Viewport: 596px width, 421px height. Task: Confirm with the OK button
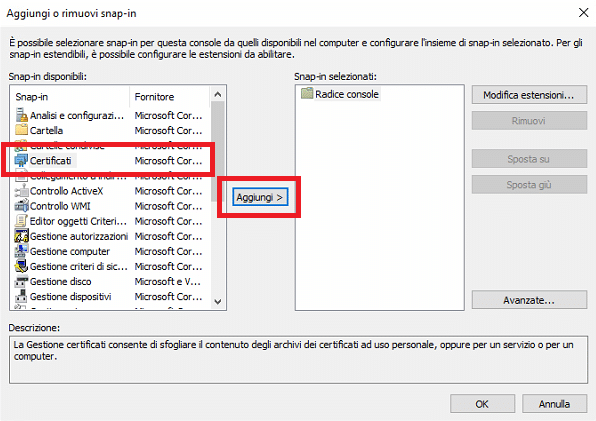[482, 404]
